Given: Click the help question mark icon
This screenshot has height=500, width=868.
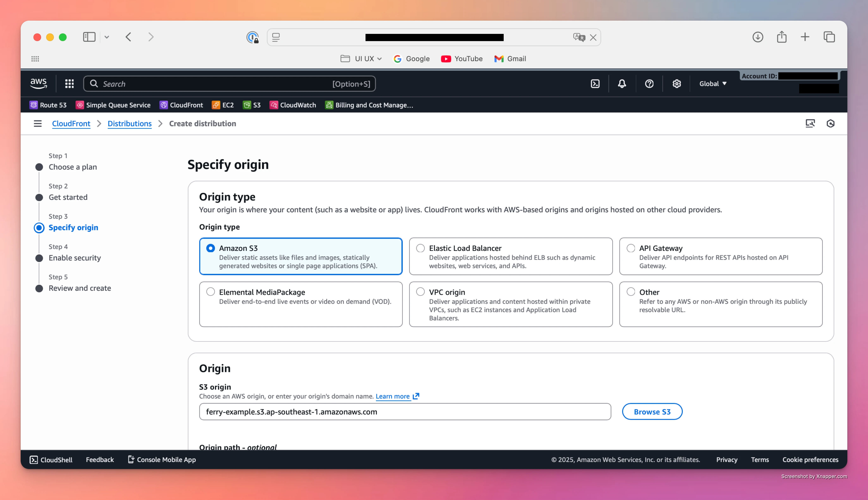Looking at the screenshot, I should coord(649,84).
